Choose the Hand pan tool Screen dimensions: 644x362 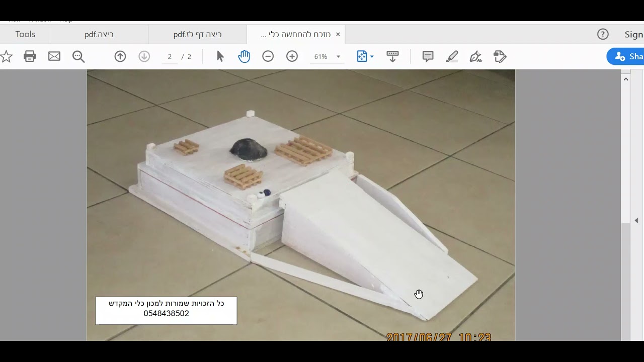tap(244, 56)
